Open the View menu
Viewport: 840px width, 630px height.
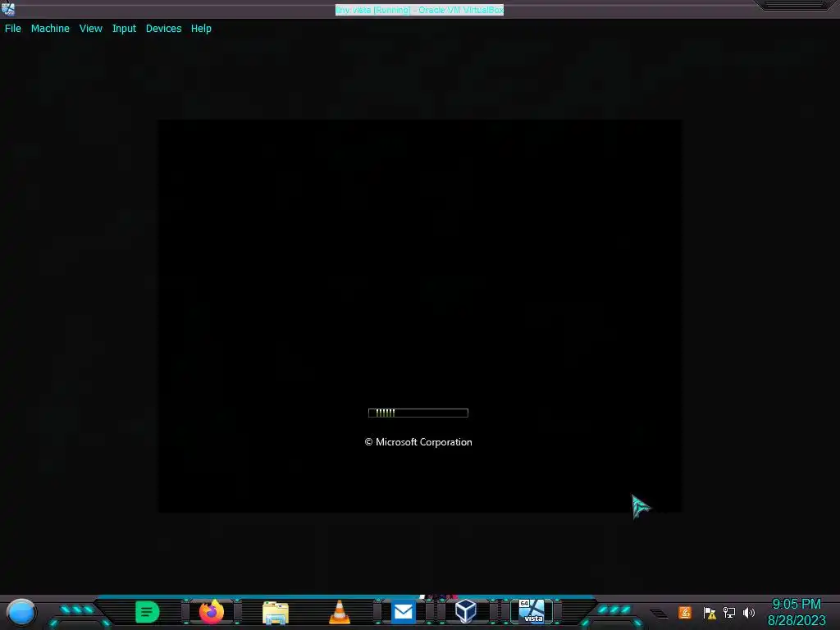click(x=90, y=29)
